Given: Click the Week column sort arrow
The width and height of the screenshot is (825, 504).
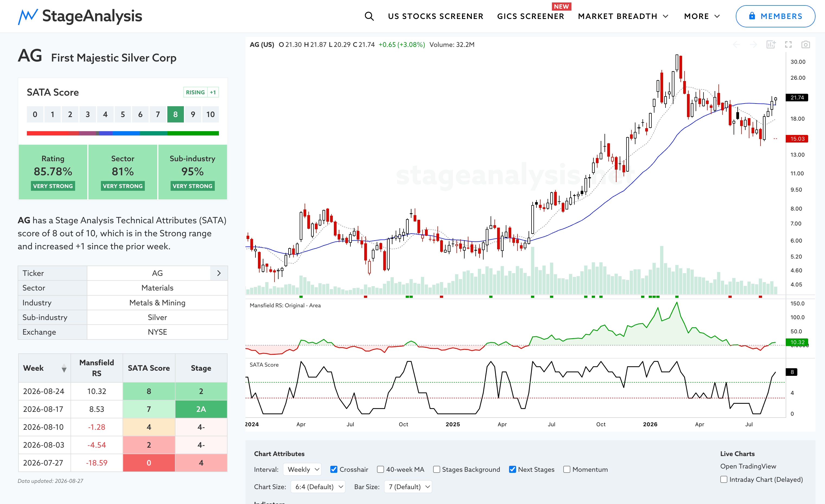Looking at the screenshot, I should point(64,368).
